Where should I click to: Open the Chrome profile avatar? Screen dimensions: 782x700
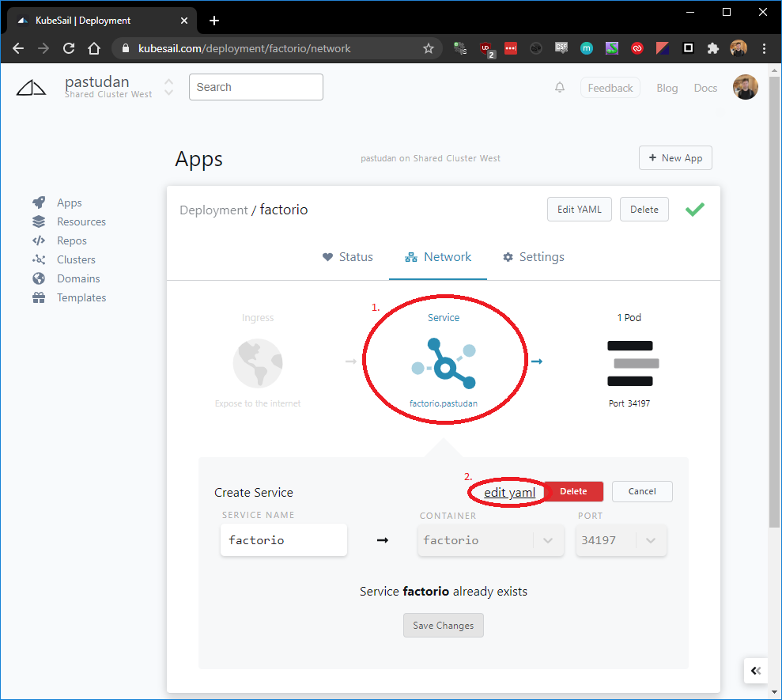click(739, 48)
